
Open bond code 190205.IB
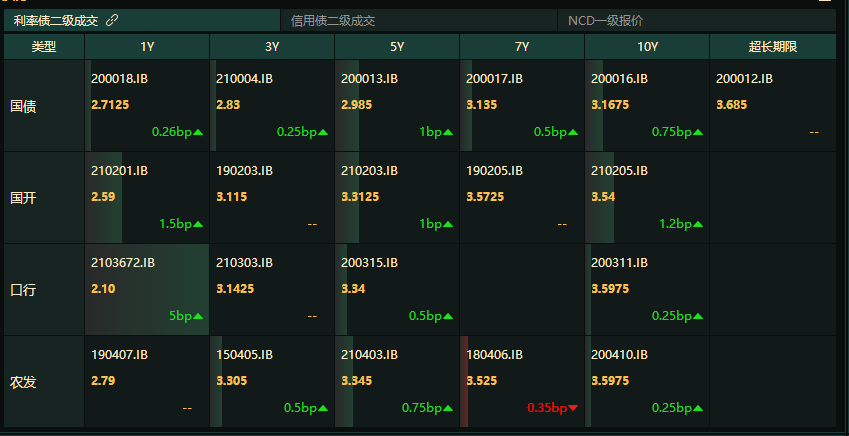click(494, 171)
